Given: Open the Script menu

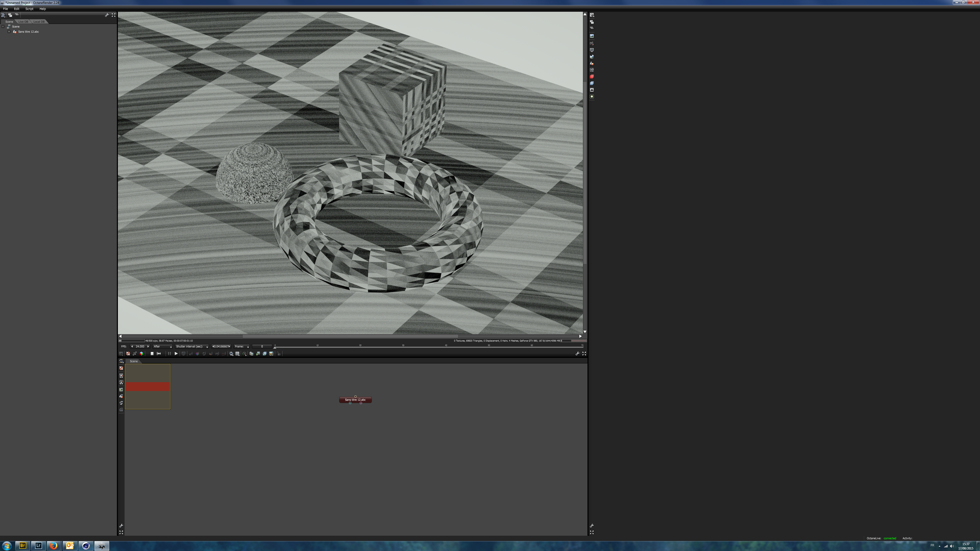Looking at the screenshot, I should 29,9.
